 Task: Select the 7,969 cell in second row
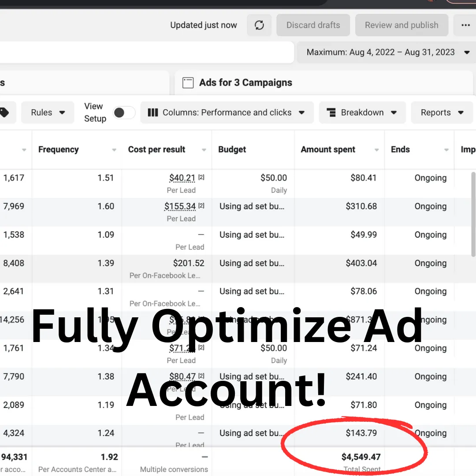tap(14, 206)
